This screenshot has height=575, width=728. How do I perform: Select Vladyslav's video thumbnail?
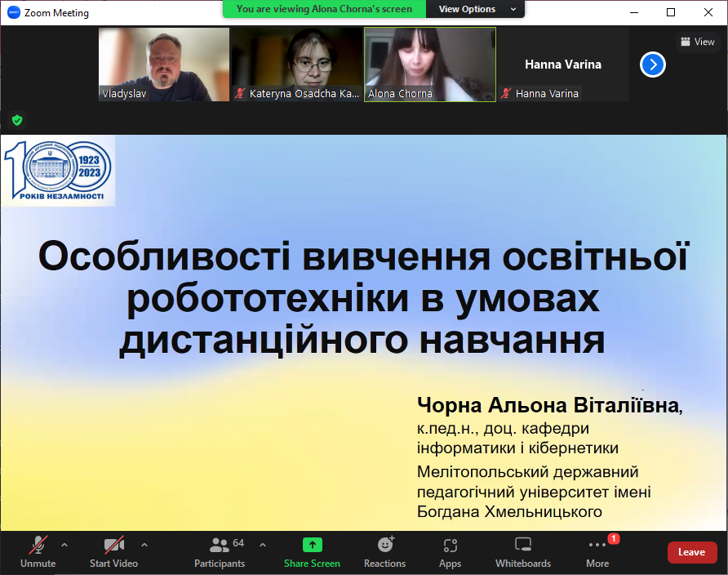click(164, 65)
